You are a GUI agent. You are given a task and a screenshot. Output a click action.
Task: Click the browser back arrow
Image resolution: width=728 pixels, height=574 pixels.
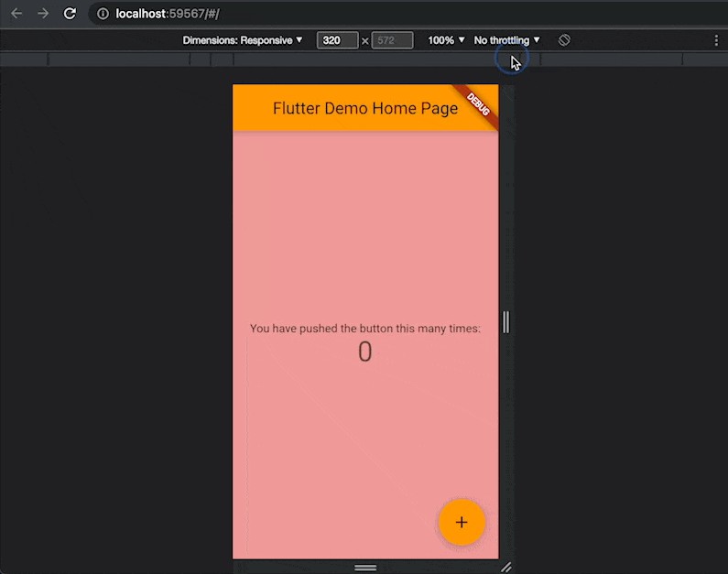pyautogui.click(x=16, y=14)
